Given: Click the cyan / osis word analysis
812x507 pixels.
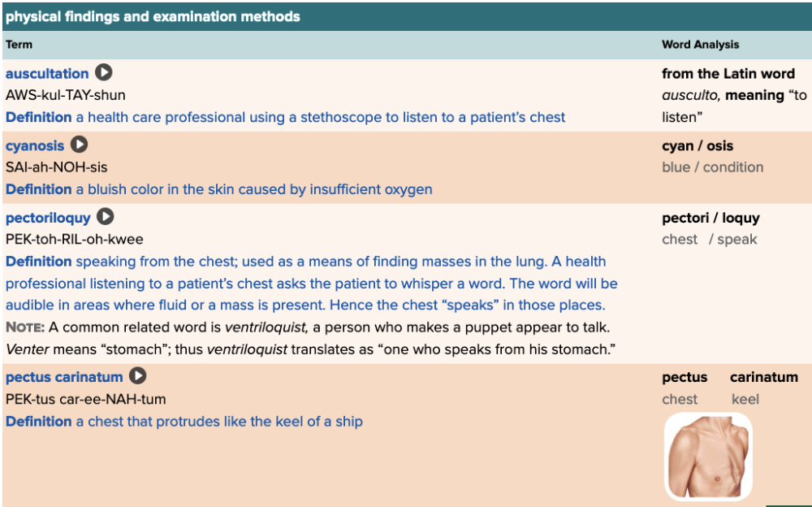Looking at the screenshot, I should pos(698,146).
